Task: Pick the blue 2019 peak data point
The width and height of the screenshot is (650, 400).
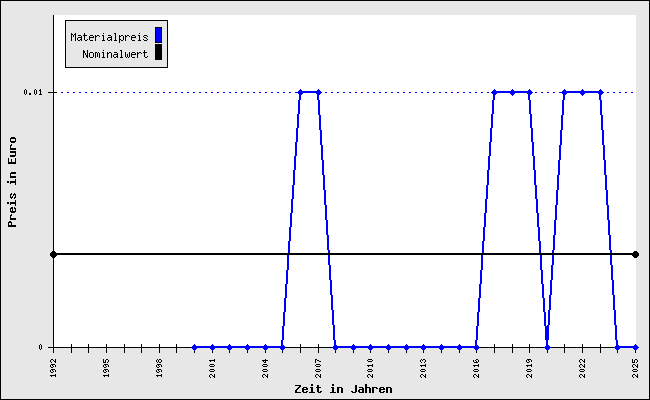Action: (529, 92)
